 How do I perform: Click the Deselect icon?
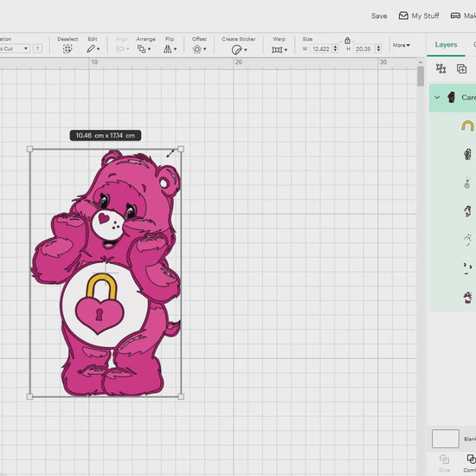[x=68, y=48]
